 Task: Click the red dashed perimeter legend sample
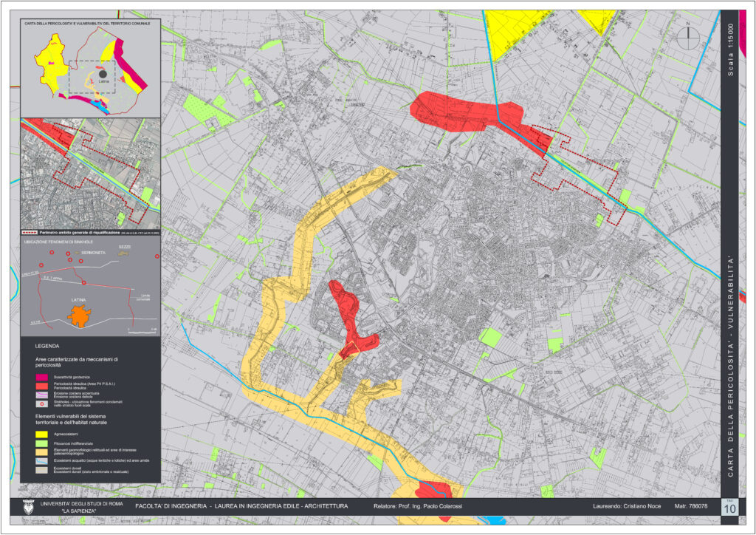pos(30,233)
